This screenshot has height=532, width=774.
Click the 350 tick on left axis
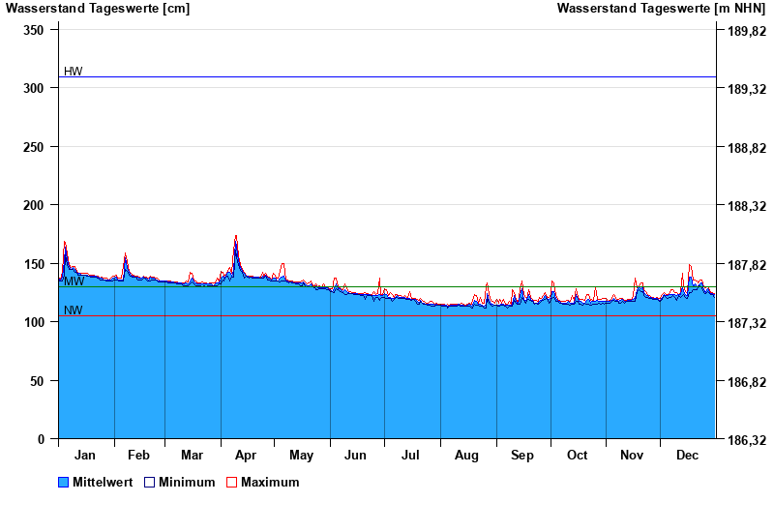pyautogui.click(x=34, y=30)
